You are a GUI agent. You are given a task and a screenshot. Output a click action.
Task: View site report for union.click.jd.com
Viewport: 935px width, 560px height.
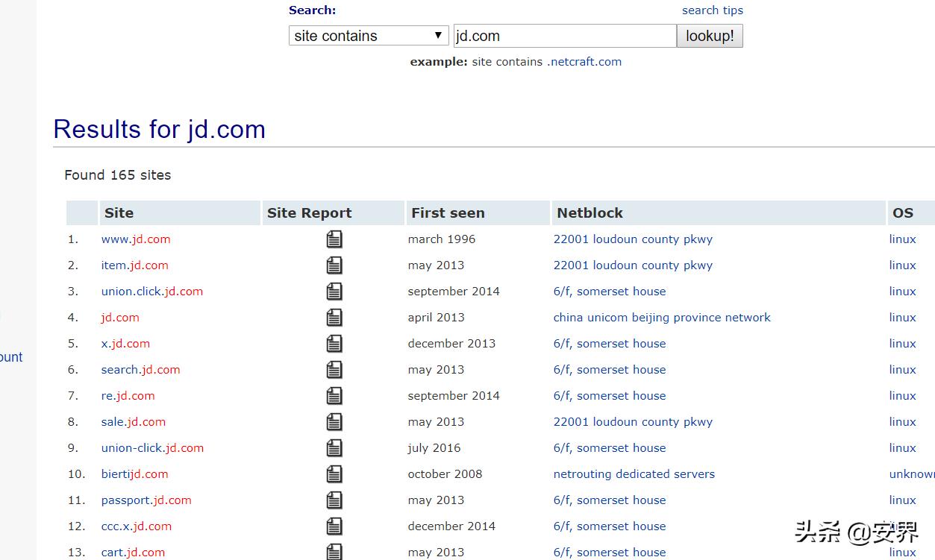click(x=334, y=292)
